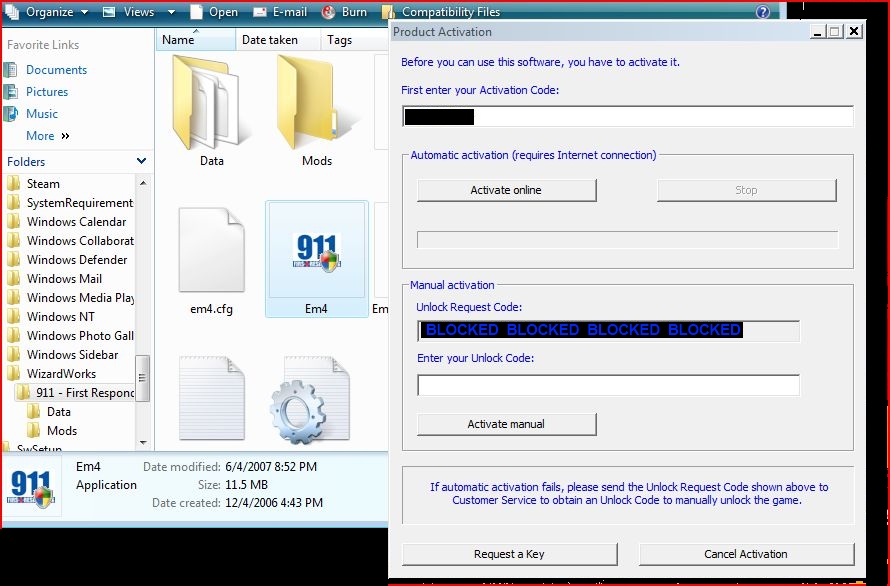Click the Open toolbar button in Explorer

point(214,12)
